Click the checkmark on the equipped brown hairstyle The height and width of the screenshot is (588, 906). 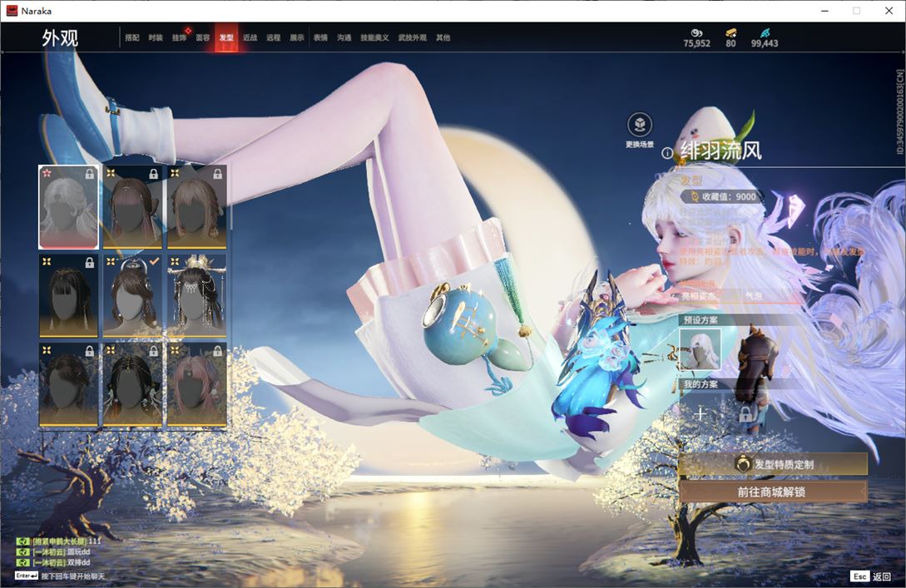[154, 262]
